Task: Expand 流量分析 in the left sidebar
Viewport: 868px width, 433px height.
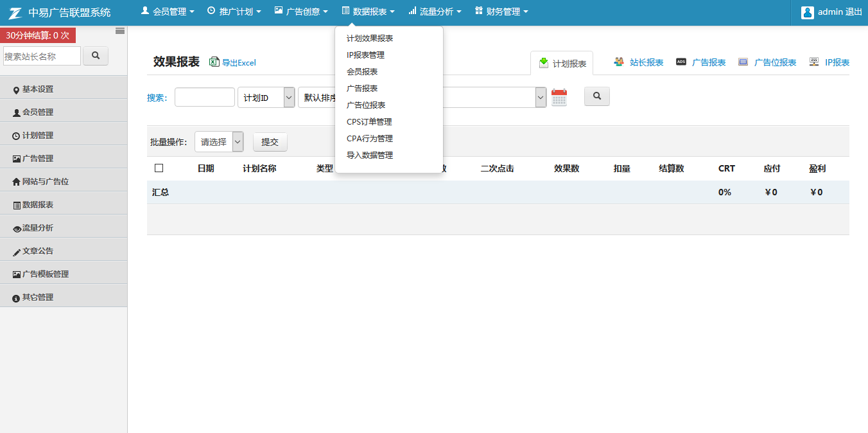Action: click(38, 228)
